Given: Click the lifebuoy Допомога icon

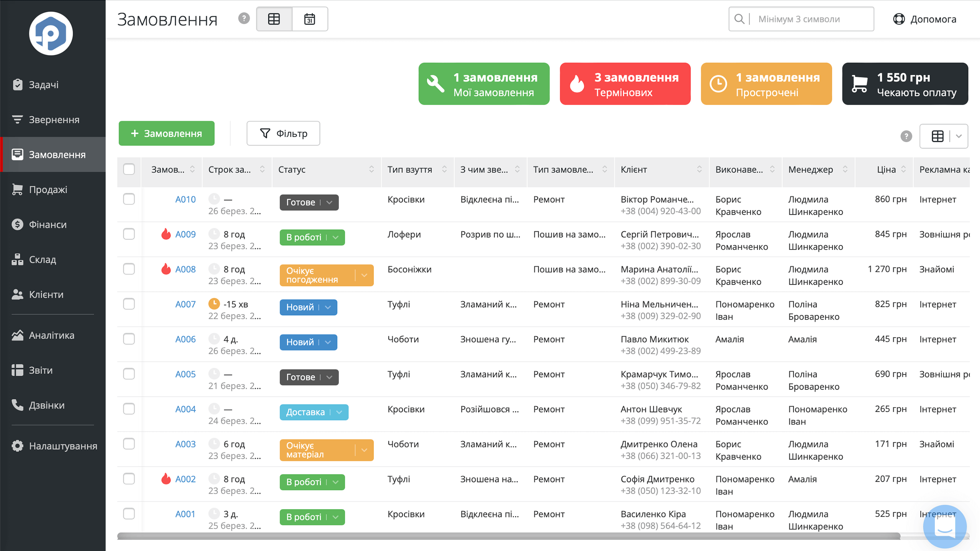Looking at the screenshot, I should click(899, 19).
